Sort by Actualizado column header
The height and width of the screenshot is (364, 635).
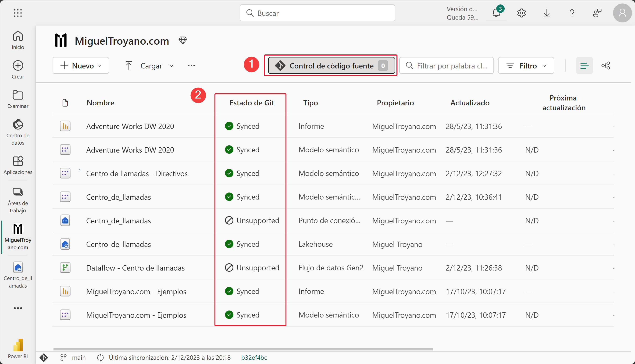[x=470, y=103]
